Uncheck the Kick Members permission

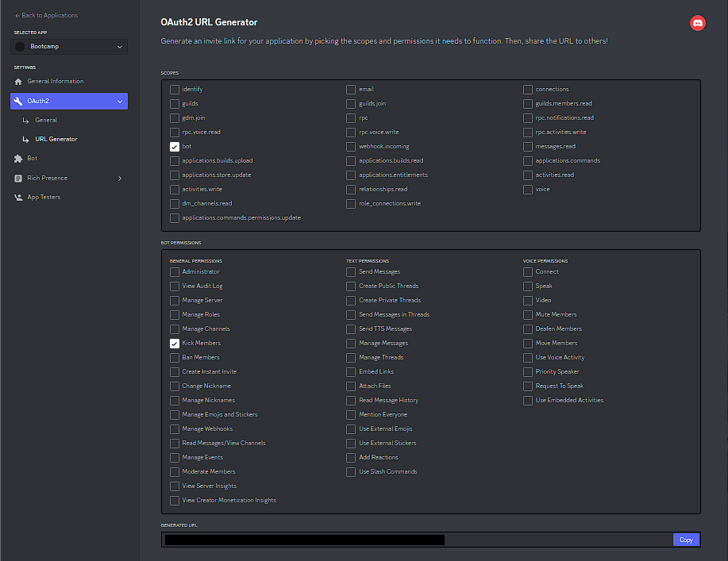click(175, 344)
